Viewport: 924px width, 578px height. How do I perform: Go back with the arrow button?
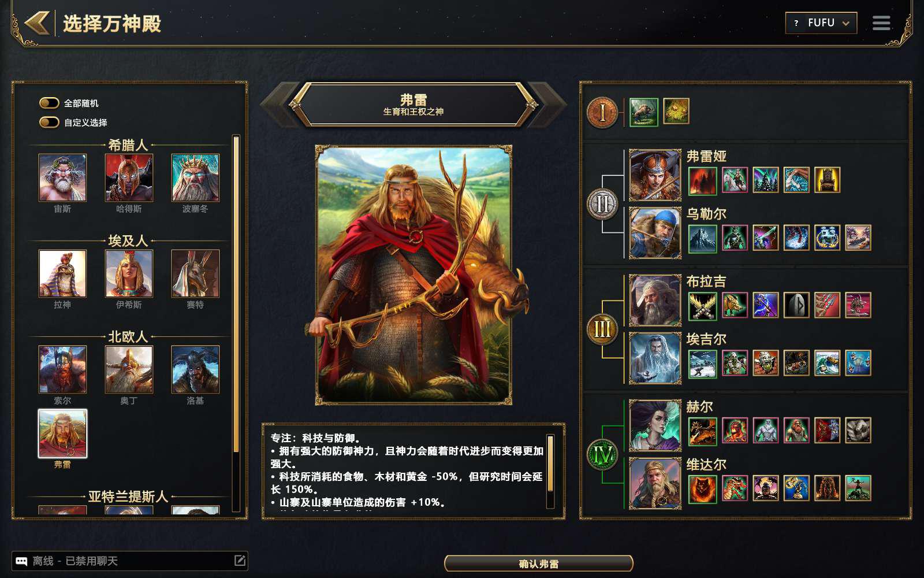36,23
